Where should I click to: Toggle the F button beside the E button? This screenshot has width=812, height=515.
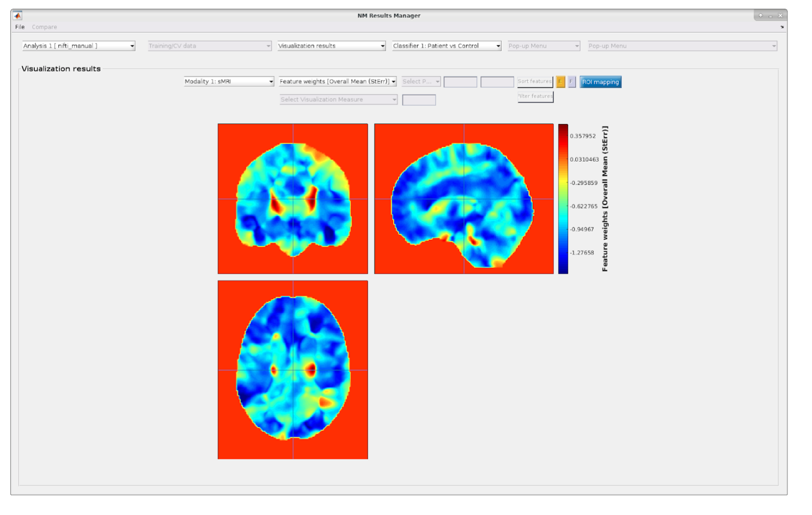(571, 81)
